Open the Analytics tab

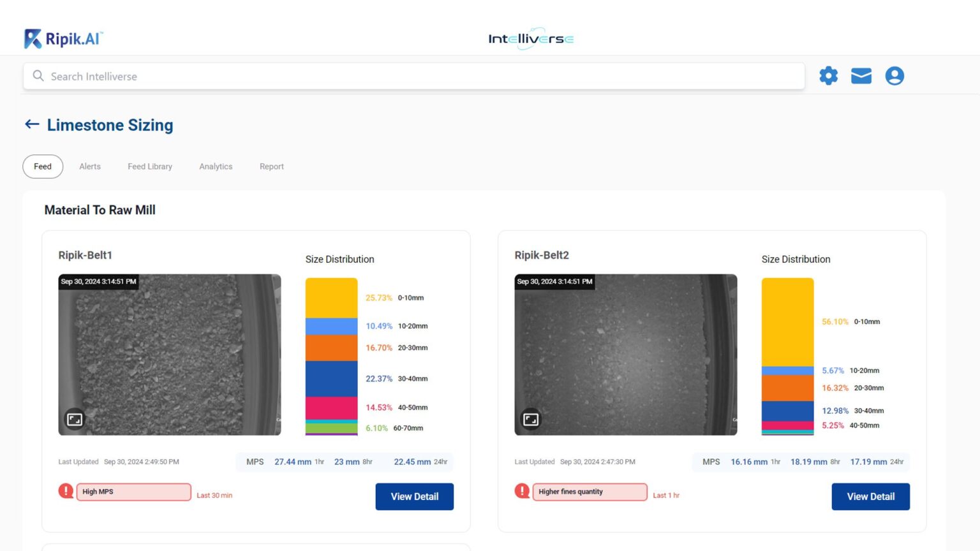[215, 166]
